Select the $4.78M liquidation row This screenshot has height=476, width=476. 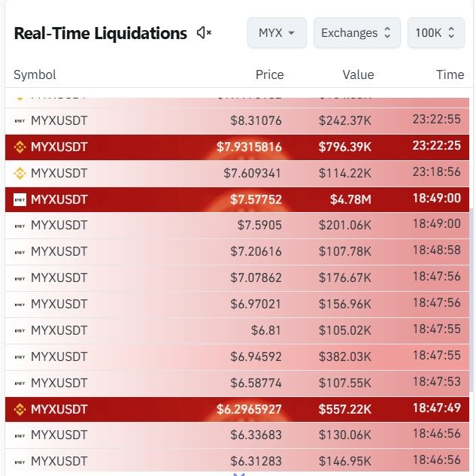[237, 199]
